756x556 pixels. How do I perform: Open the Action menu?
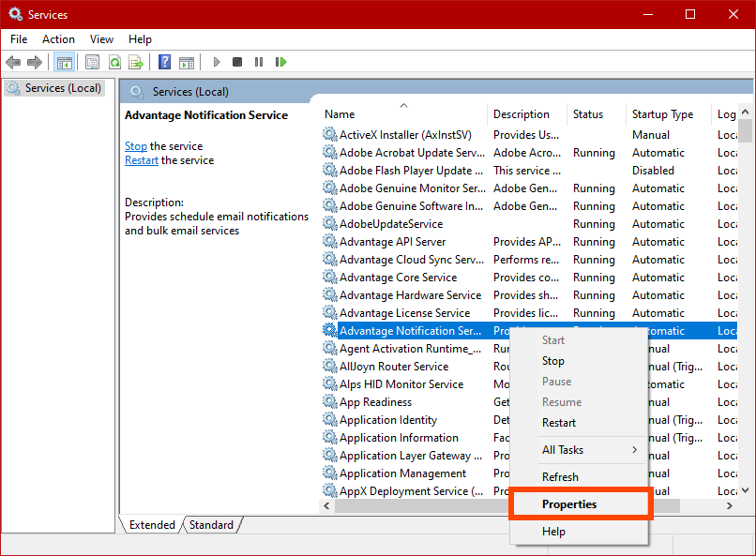pyautogui.click(x=58, y=39)
